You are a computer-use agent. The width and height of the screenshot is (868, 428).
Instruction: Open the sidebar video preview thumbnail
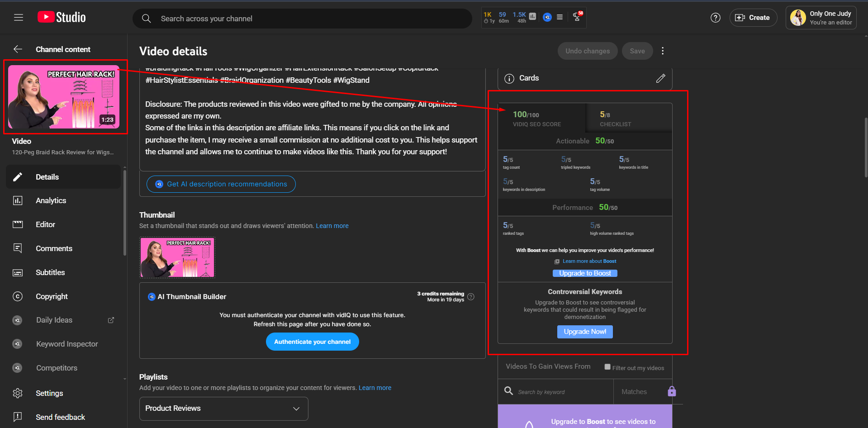(x=64, y=97)
